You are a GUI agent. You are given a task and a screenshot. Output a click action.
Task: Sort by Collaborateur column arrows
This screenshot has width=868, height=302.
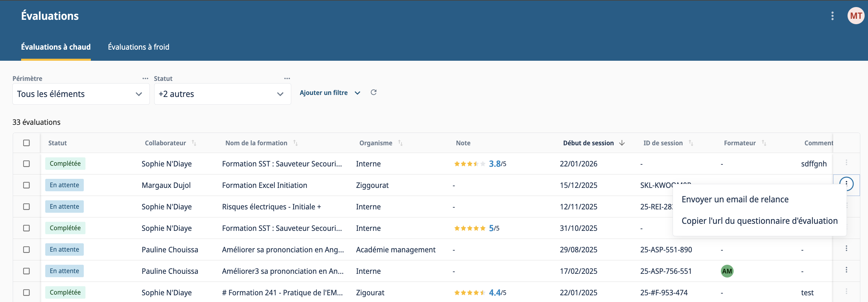(194, 143)
